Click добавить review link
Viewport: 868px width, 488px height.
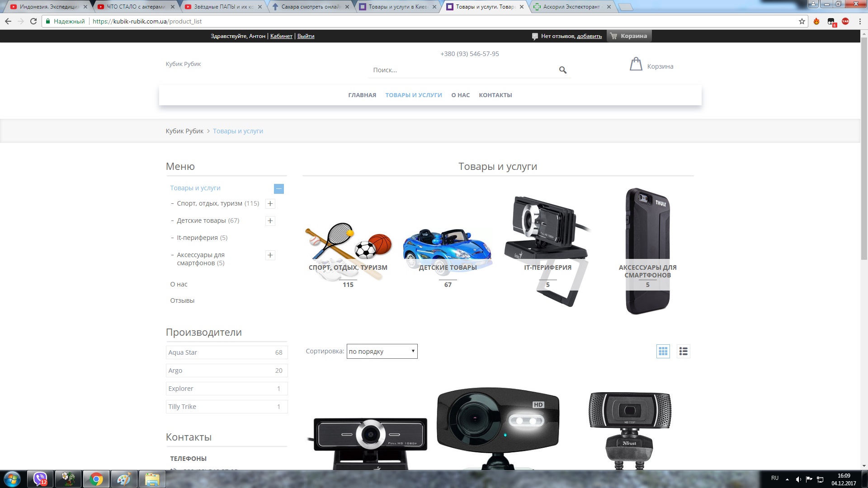[x=589, y=36]
